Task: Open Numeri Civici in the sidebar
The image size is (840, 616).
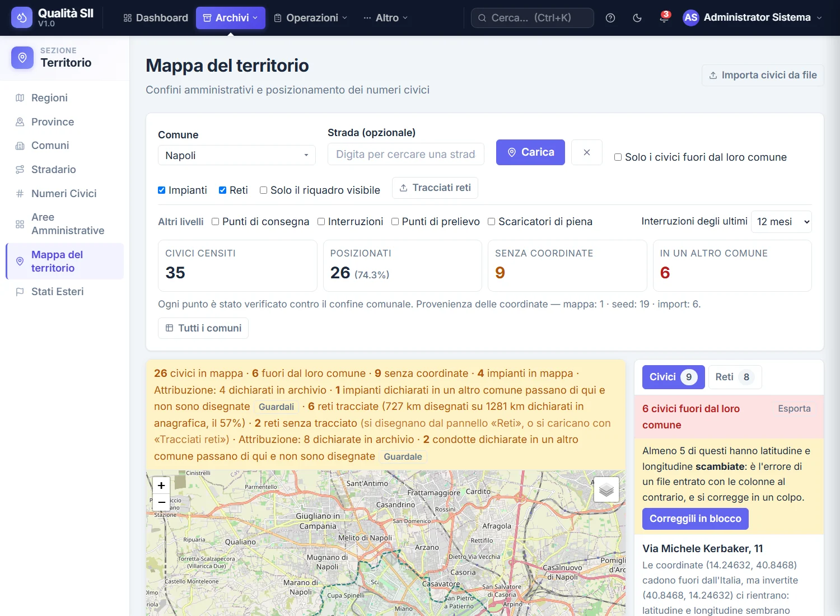Action: 64,194
